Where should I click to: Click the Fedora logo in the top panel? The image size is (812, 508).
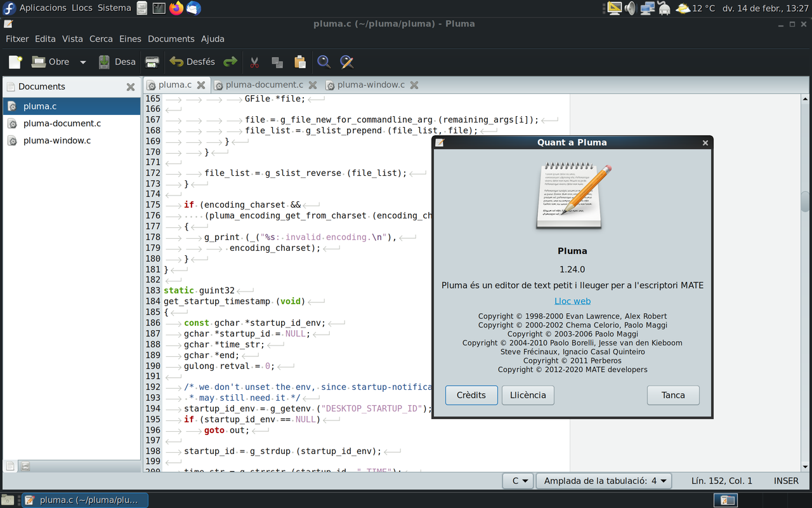pos(9,8)
